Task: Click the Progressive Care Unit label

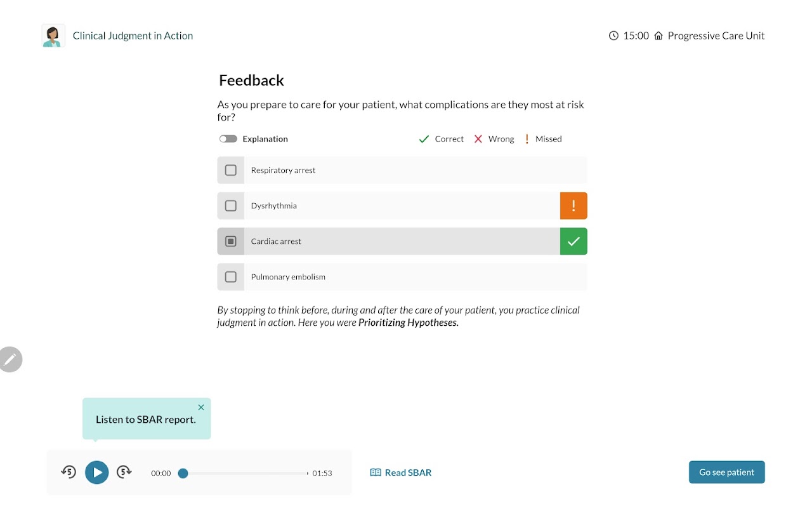Action: click(716, 36)
